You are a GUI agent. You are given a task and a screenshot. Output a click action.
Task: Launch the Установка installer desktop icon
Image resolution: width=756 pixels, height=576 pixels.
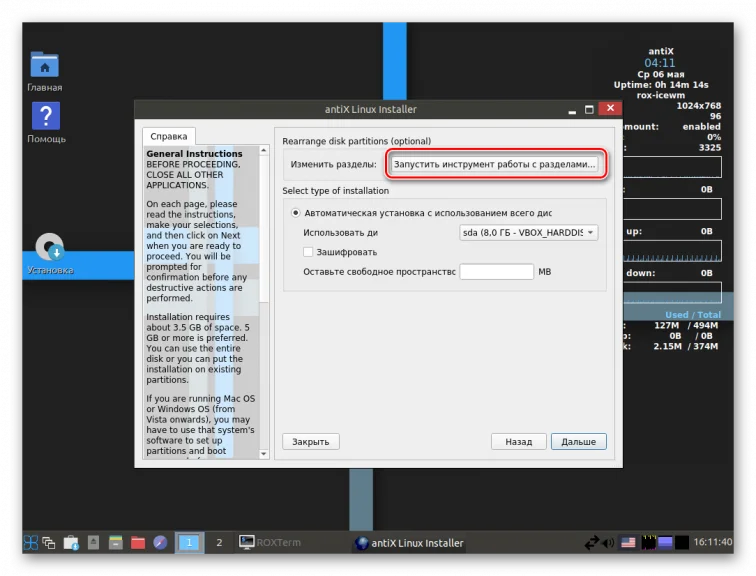click(50, 254)
